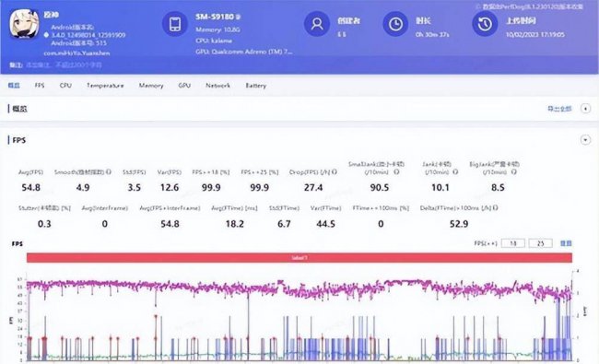Click the 导出全部 export all link
This screenshot has width=599, height=364.
click(559, 109)
